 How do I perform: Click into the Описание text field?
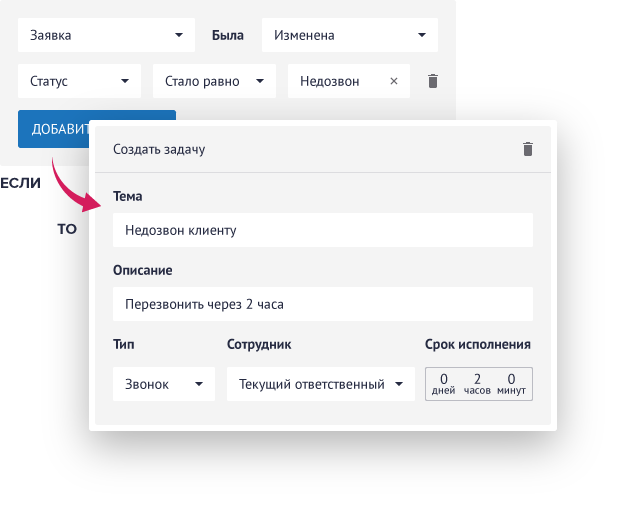[322, 304]
